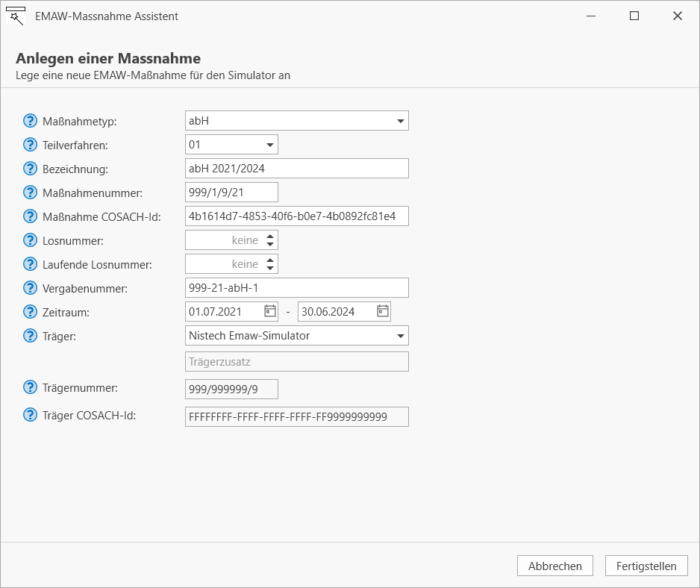Click the wizard wand icon in title bar
Image resolution: width=700 pixels, height=588 pixels.
click(x=16, y=16)
